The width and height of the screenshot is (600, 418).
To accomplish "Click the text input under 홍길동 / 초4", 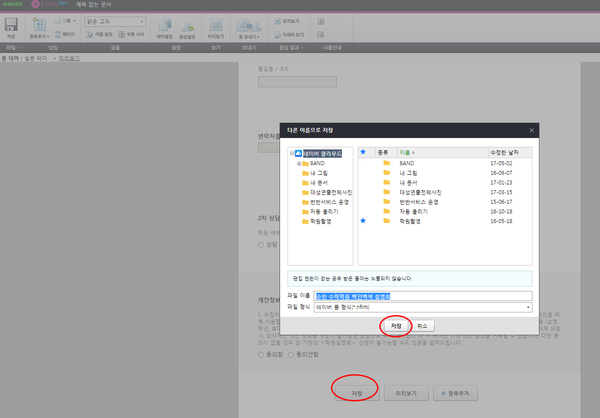I will [x=297, y=82].
